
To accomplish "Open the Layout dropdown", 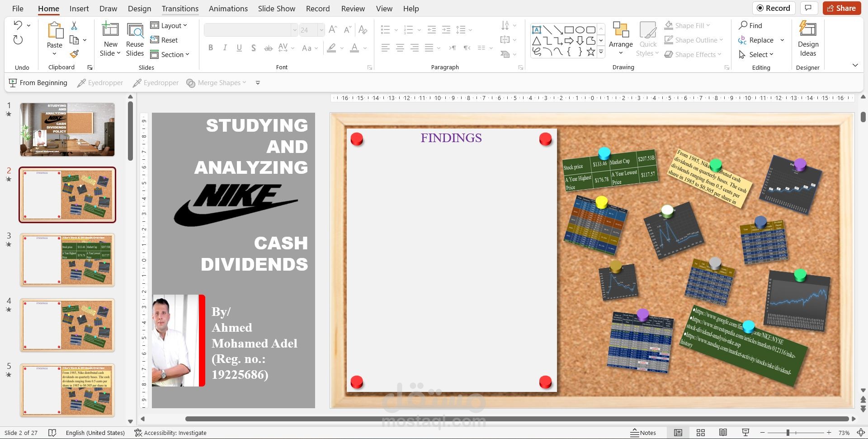I will pos(169,26).
